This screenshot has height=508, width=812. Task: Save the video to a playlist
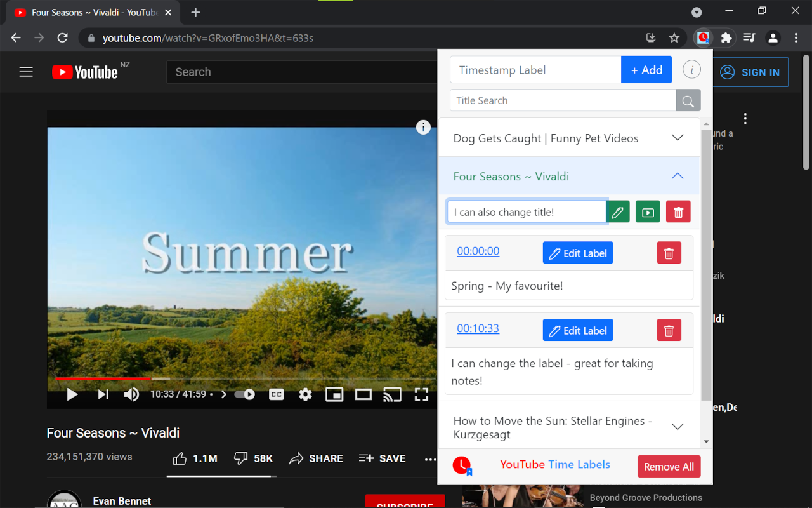pos(382,458)
